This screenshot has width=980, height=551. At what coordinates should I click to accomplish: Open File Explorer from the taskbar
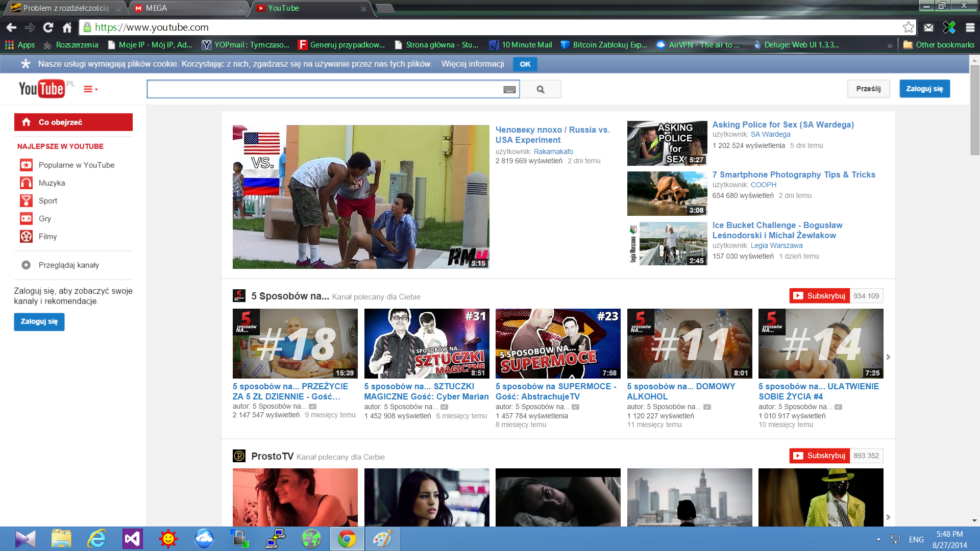[61, 539]
